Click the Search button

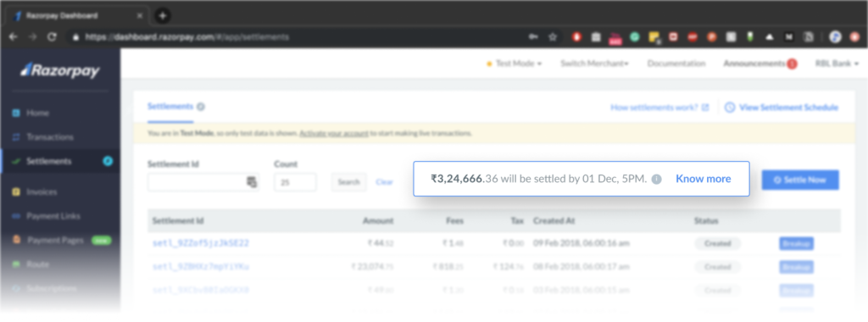(x=348, y=182)
